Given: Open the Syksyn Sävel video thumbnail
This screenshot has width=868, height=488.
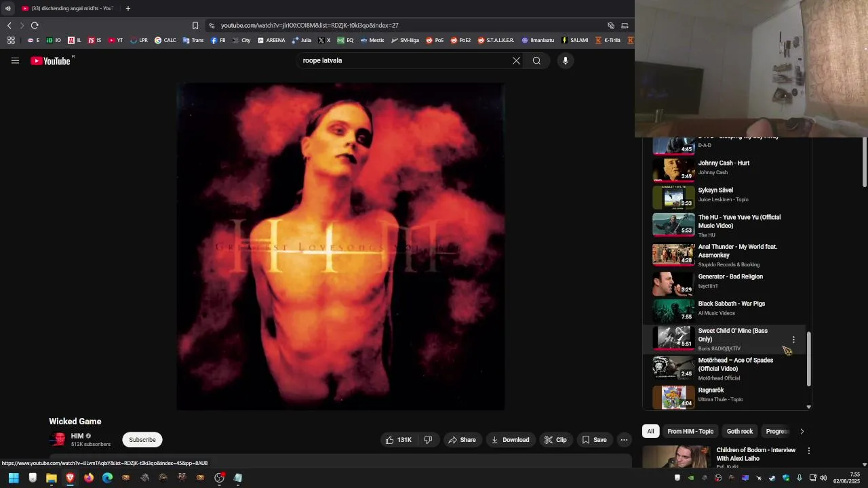Looking at the screenshot, I should 673,197.
